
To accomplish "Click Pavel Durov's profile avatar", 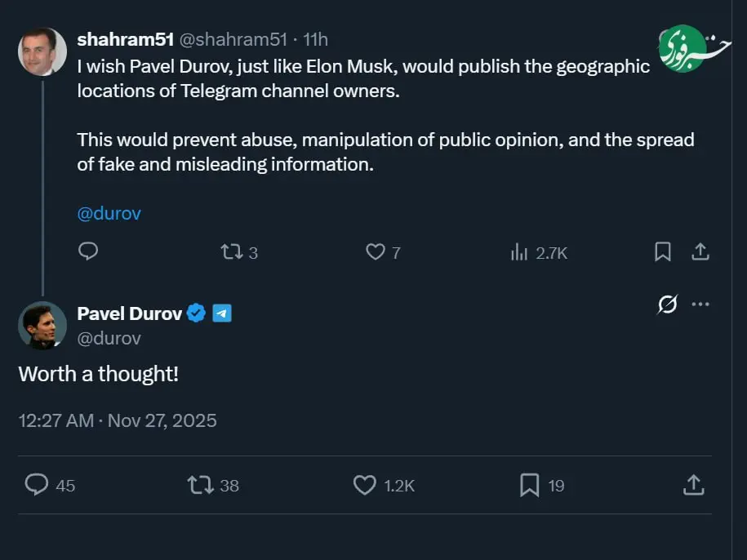I will (x=42, y=325).
